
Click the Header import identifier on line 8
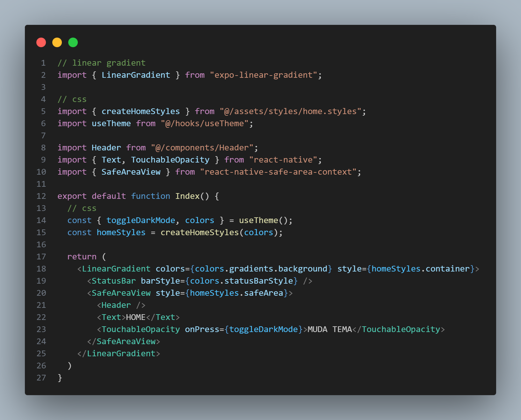pyautogui.click(x=106, y=148)
